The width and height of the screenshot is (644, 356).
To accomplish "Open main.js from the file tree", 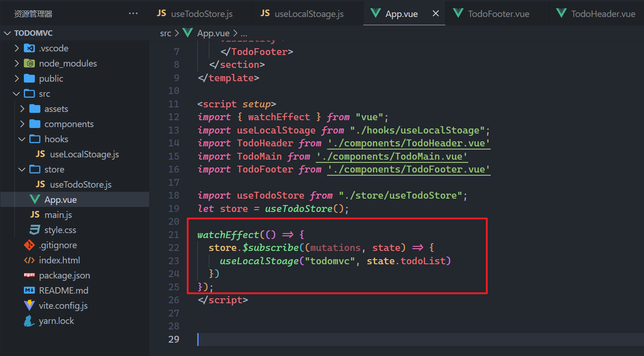I will point(58,215).
